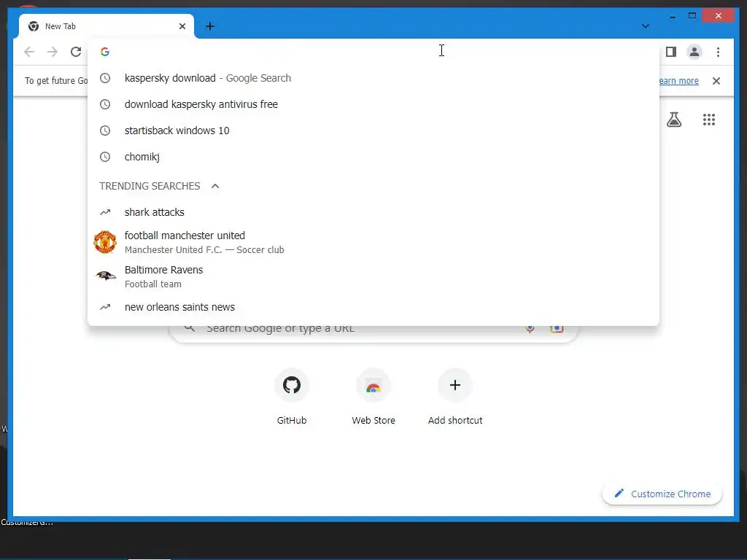Click the voice search microphone icon
Viewport: 747px width, 560px height.
tap(530, 329)
